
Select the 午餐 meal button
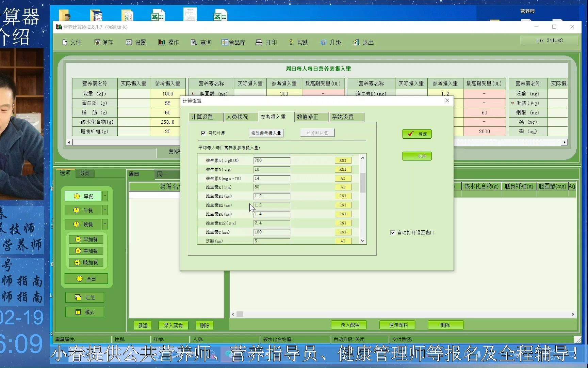[x=83, y=210]
